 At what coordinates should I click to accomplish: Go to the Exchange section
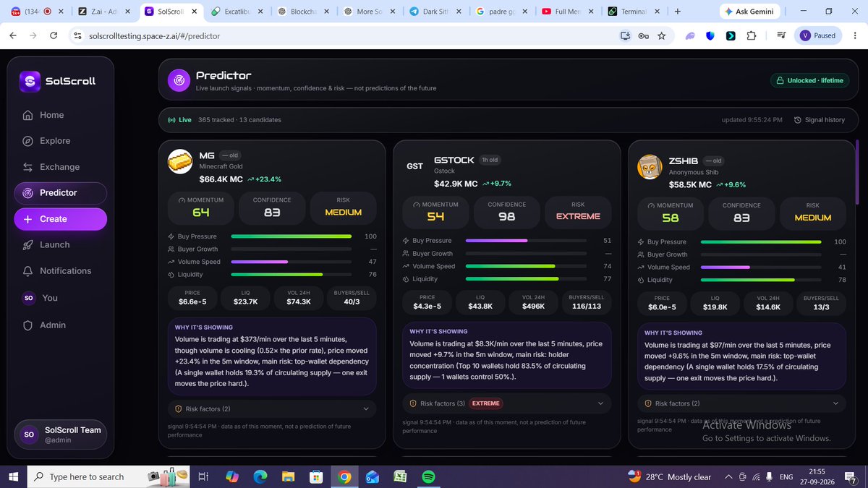pos(60,167)
